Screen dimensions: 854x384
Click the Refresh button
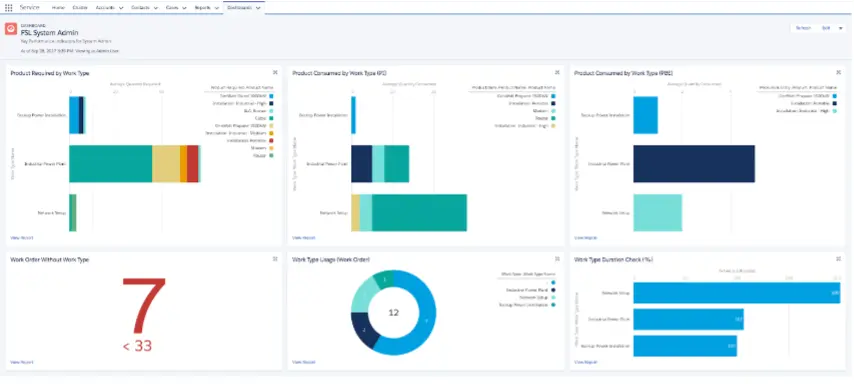[x=803, y=28]
